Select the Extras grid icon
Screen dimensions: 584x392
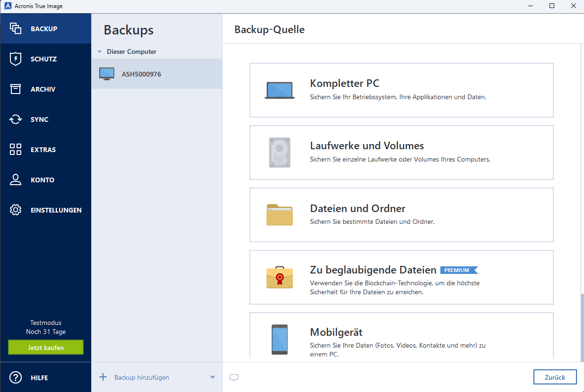pyautogui.click(x=15, y=149)
